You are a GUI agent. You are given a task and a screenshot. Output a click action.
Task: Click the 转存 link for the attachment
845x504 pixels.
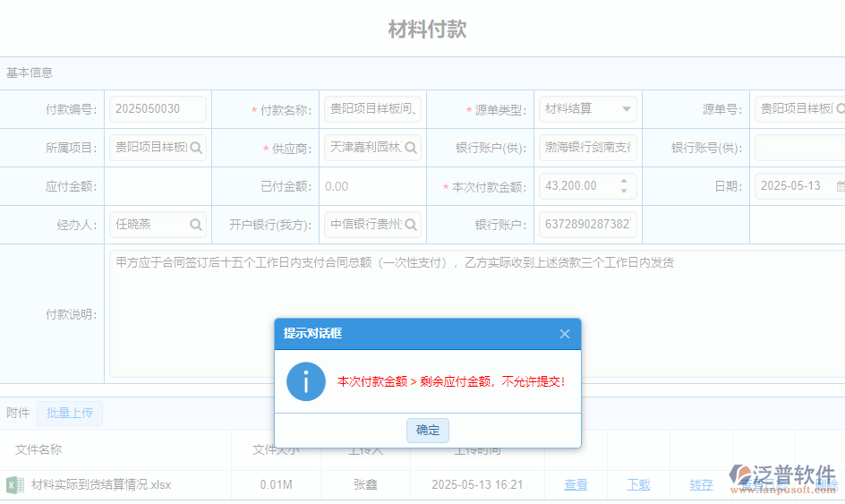point(701,485)
